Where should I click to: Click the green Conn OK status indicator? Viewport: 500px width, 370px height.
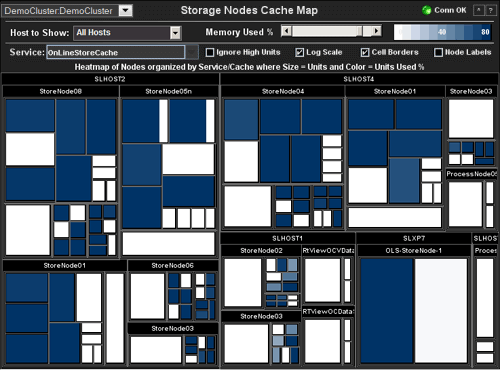(x=426, y=10)
